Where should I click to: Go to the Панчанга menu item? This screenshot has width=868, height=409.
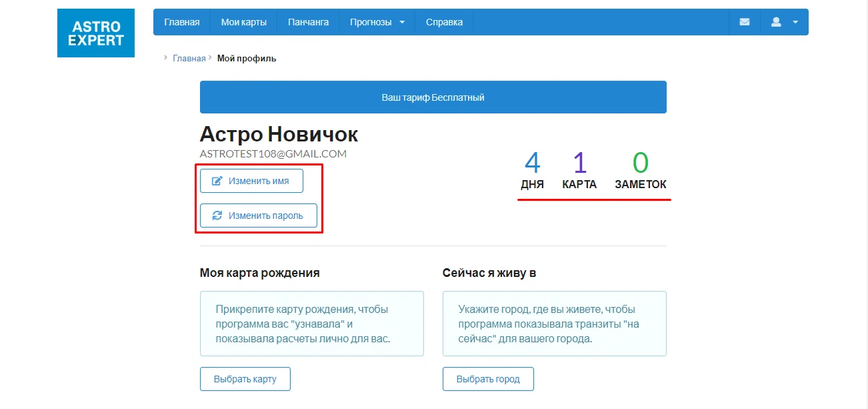pyautogui.click(x=308, y=22)
